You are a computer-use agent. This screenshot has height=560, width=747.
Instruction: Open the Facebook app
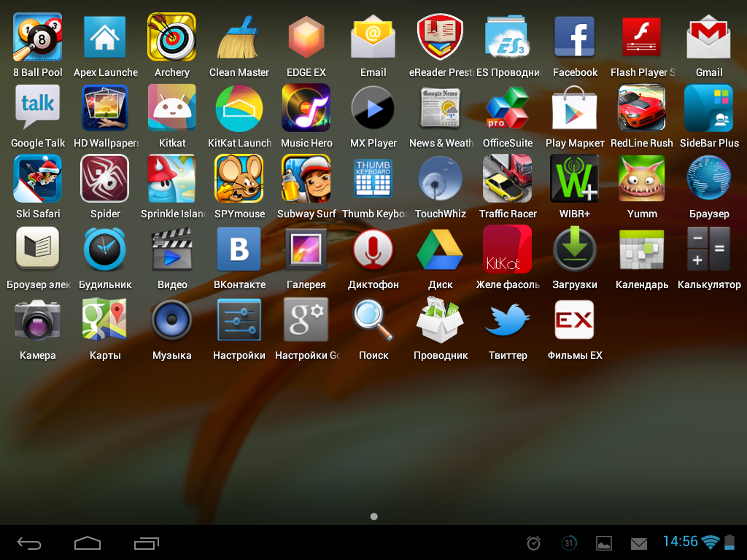pos(575,37)
